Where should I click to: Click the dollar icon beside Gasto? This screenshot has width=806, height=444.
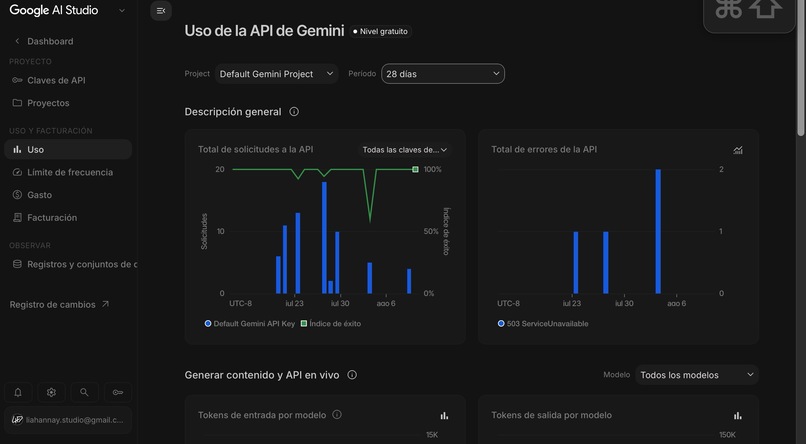pos(17,195)
